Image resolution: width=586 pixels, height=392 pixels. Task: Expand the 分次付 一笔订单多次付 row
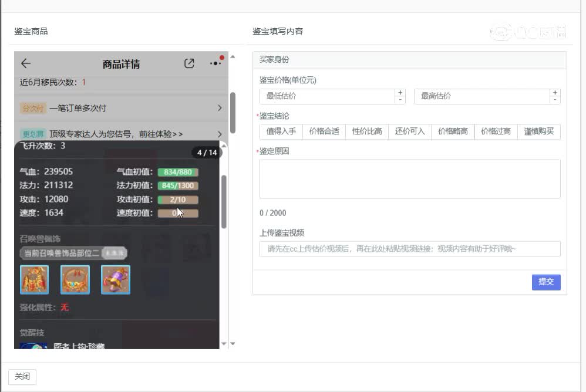pyautogui.click(x=120, y=108)
